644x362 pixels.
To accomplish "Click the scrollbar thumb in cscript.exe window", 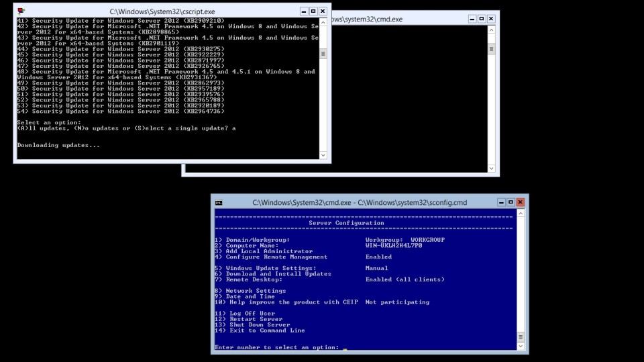I will pyautogui.click(x=323, y=54).
